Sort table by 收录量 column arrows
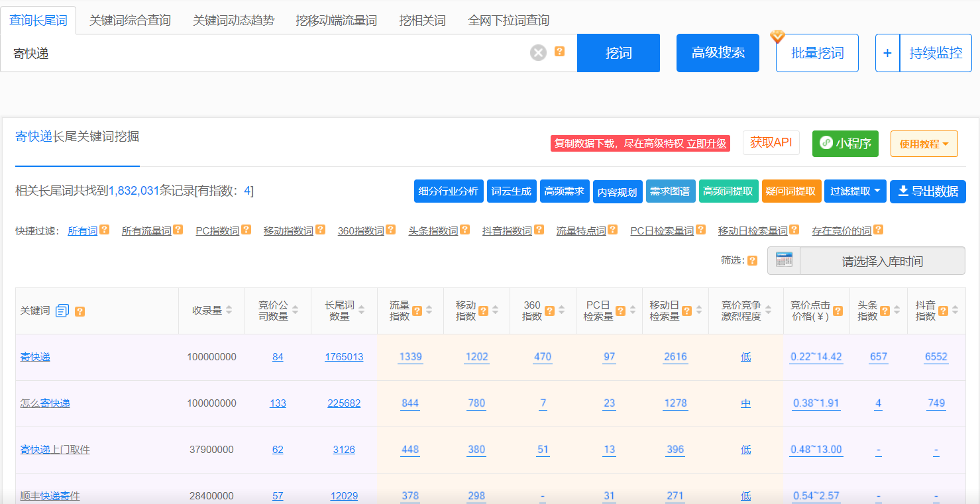This screenshot has width=980, height=504. point(229,310)
